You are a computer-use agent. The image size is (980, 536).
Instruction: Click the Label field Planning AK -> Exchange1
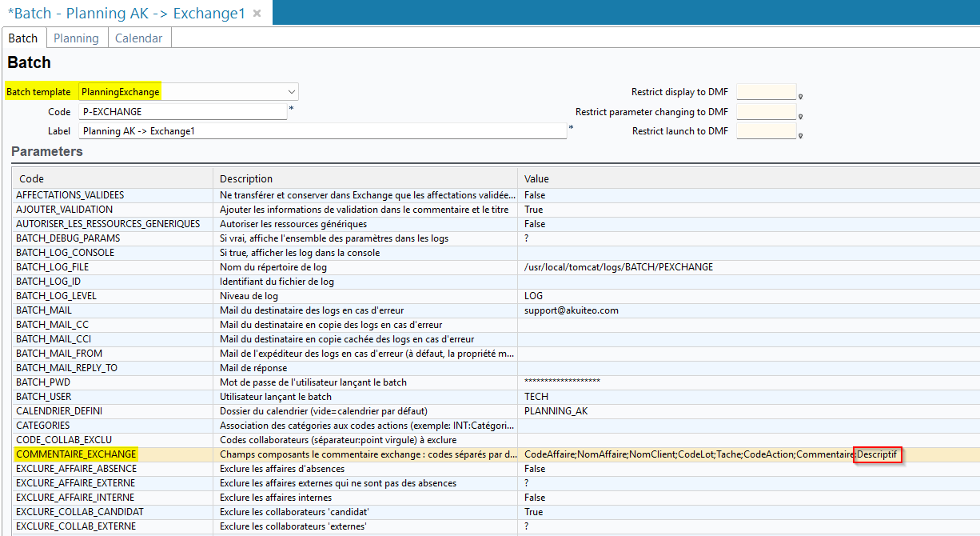tap(321, 131)
